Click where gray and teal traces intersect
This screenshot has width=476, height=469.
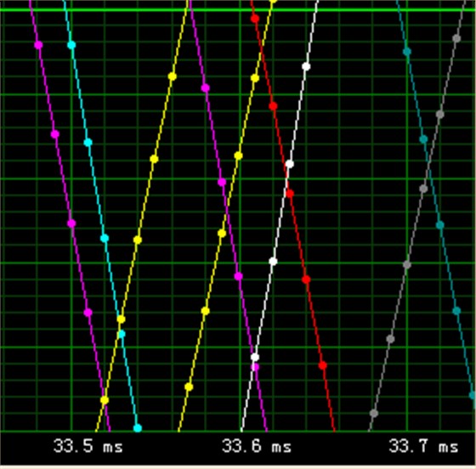pos(428,166)
